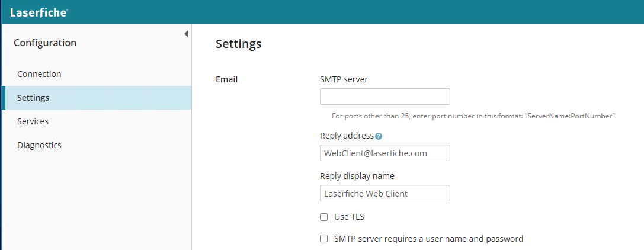Click the SMTP server input field
The height and width of the screenshot is (250, 644).
point(385,97)
